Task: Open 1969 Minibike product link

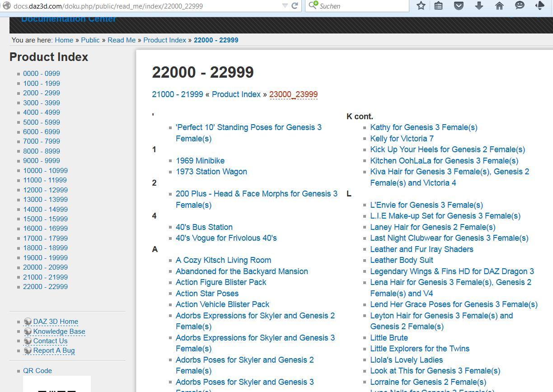Action: tap(200, 161)
